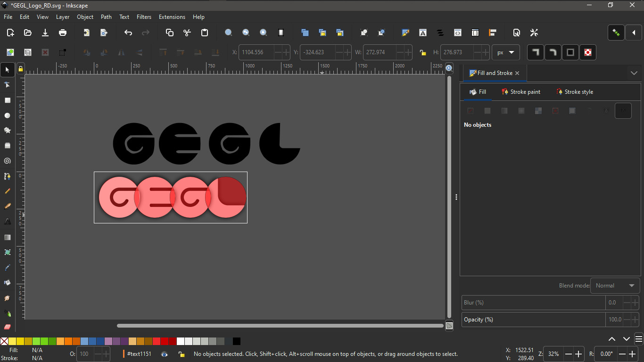Paste from the clipboard
The image size is (644, 362).
(x=205, y=33)
